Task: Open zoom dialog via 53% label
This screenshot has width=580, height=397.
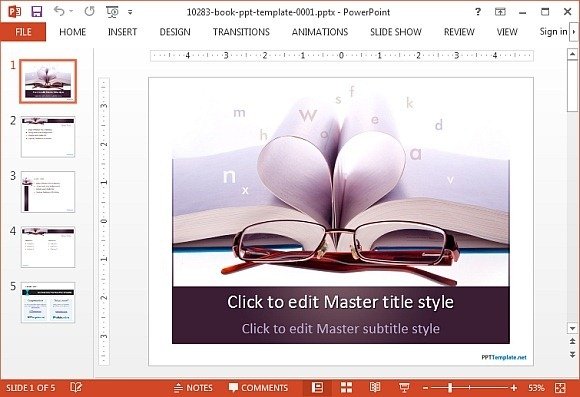Action: [536, 388]
